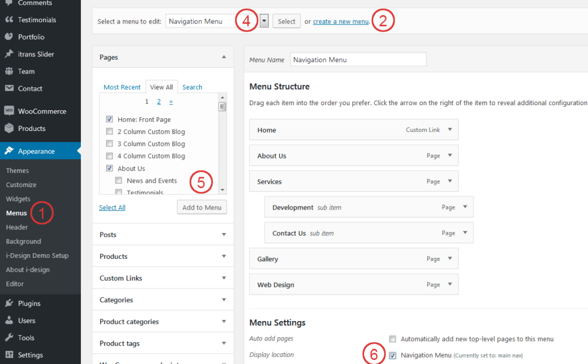
Task: Switch to the Most Recent tab
Action: [122, 87]
